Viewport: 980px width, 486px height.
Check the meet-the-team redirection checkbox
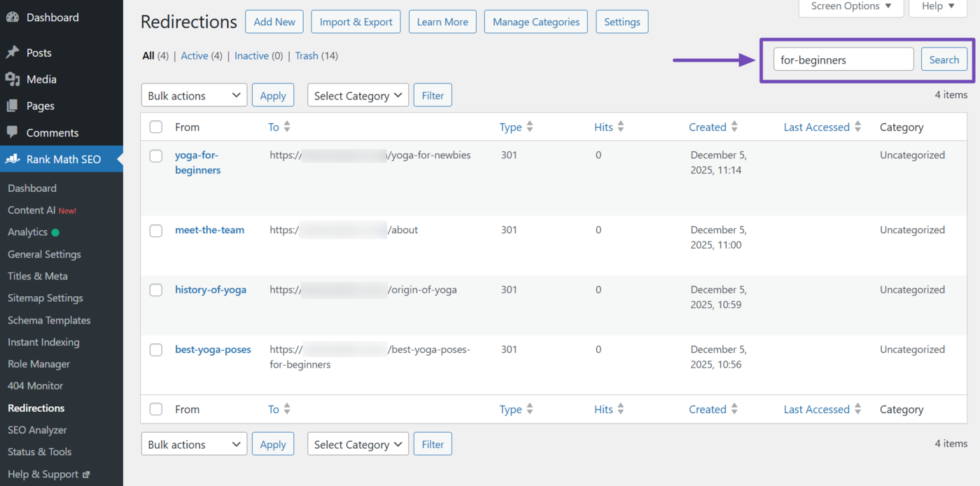(156, 230)
